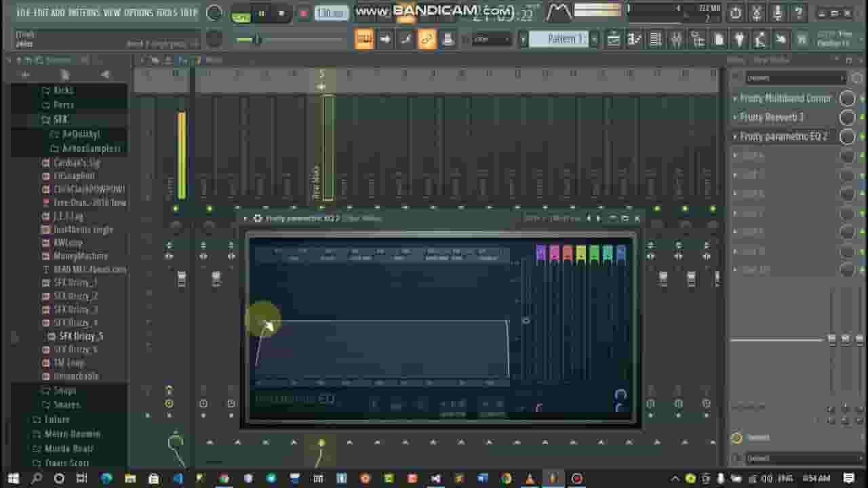Open the EDIT menu
The height and width of the screenshot is (488, 868).
(x=41, y=13)
